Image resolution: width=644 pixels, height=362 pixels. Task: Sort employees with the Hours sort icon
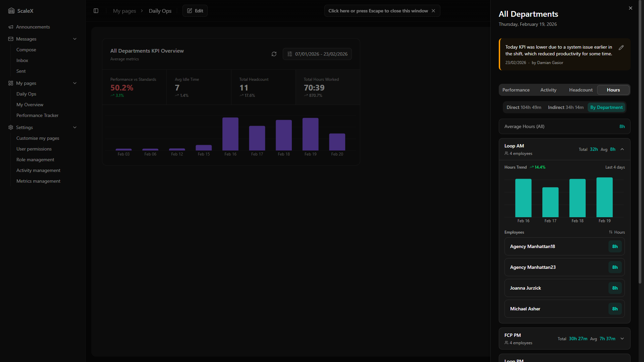[x=611, y=232]
